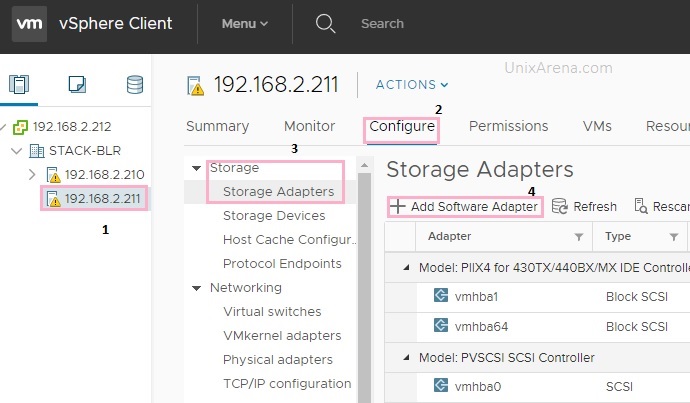Open the Adapter column filter
Screen dimensions: 690x403
tap(579, 237)
